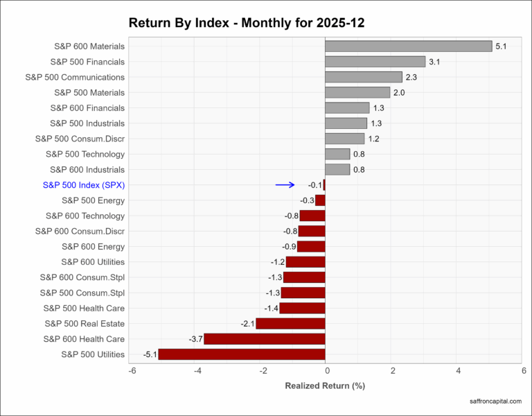The width and height of the screenshot is (532, 416).
Task: Click the S&P 500 Health Care label
Action: tap(84, 308)
